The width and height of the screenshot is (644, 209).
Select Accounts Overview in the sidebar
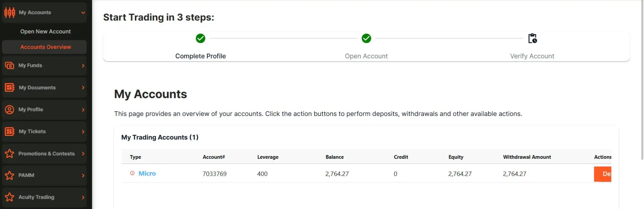click(45, 47)
